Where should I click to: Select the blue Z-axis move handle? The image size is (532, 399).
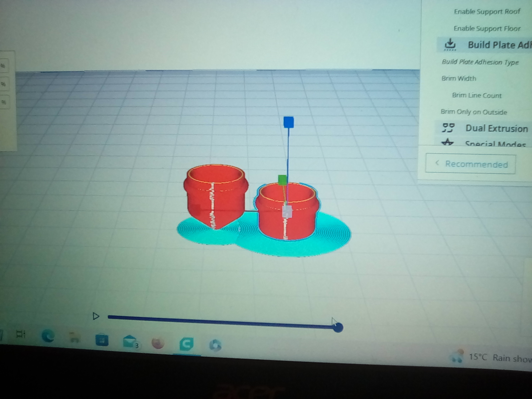pos(289,122)
